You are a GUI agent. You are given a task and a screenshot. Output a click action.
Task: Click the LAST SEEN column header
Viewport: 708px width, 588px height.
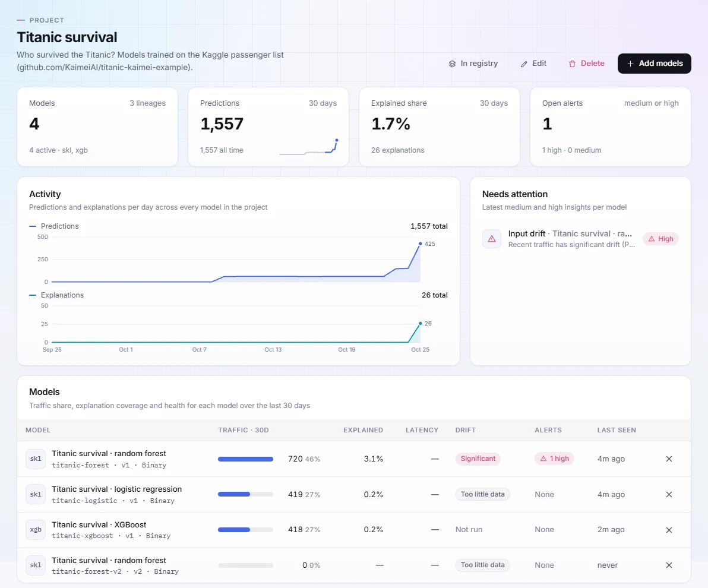click(617, 431)
